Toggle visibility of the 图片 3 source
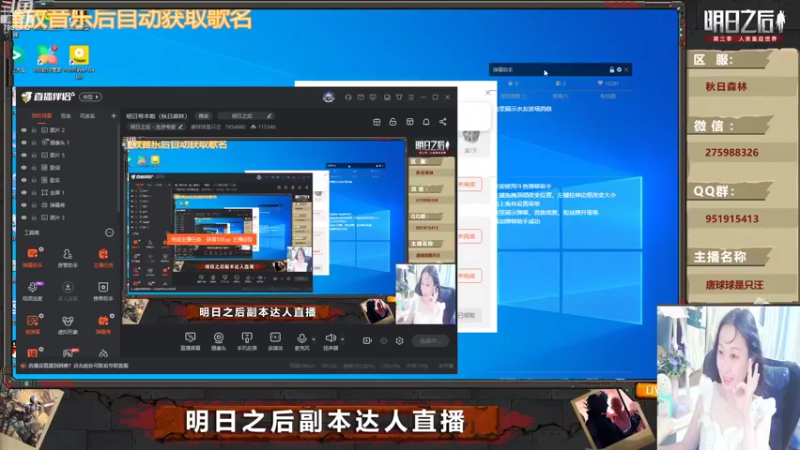The image size is (800, 450). (23, 217)
